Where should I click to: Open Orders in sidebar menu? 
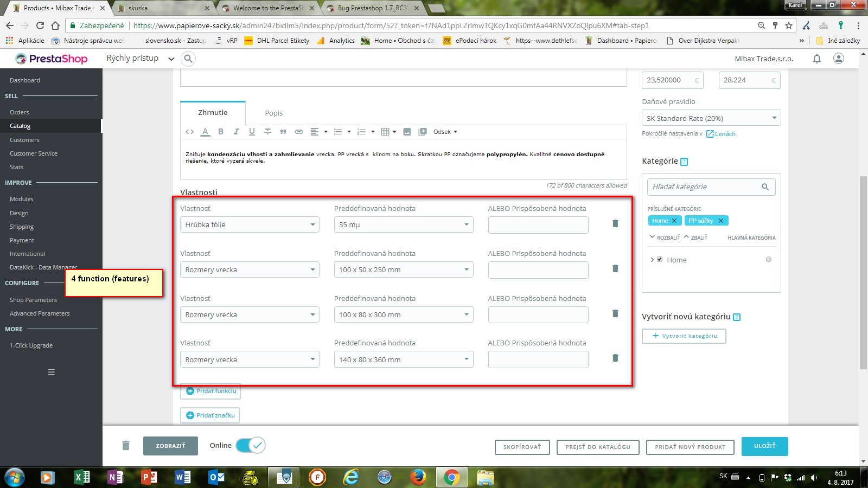pyautogui.click(x=20, y=112)
